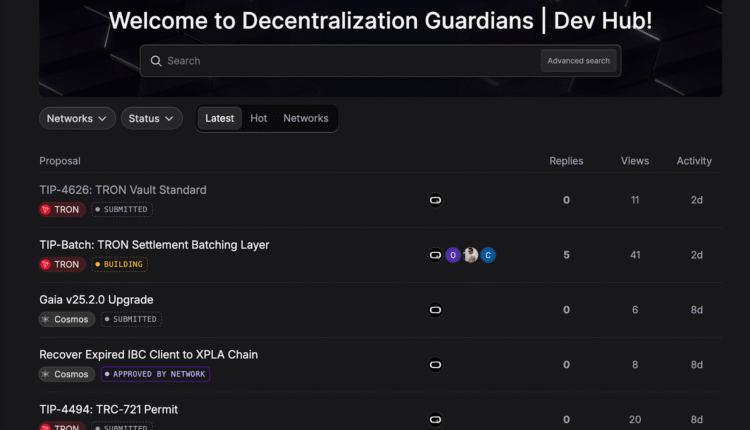The height and width of the screenshot is (430, 750).
Task: Select the Latest tab
Action: tap(220, 118)
